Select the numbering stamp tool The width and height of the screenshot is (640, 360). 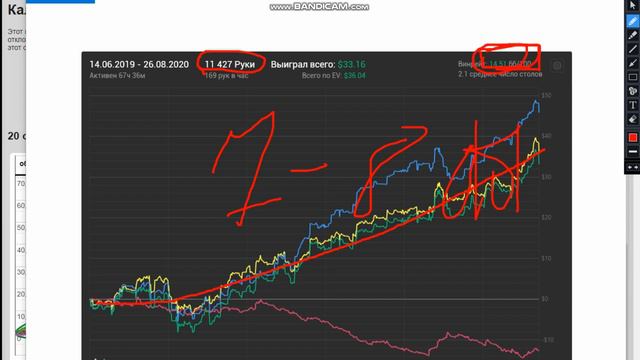633,91
